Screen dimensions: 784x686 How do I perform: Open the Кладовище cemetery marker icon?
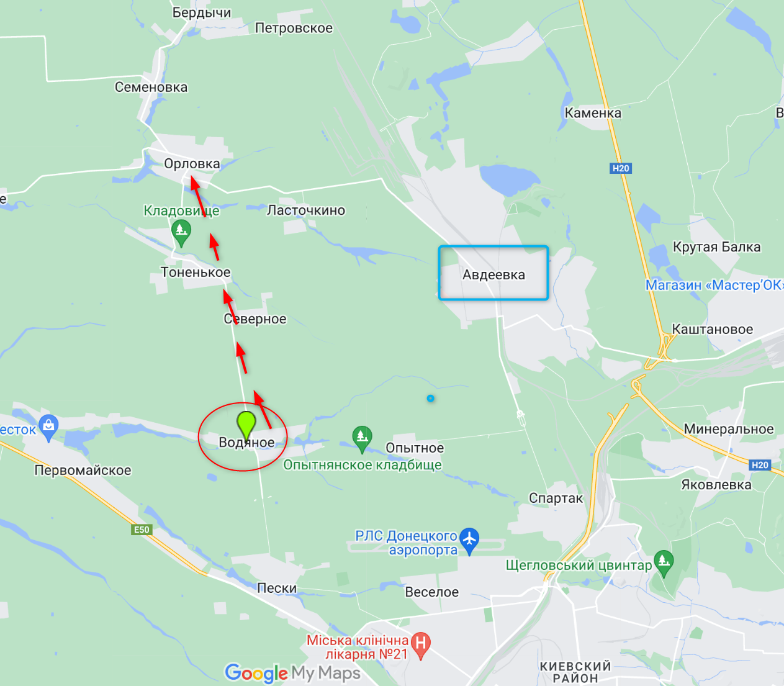pyautogui.click(x=181, y=233)
